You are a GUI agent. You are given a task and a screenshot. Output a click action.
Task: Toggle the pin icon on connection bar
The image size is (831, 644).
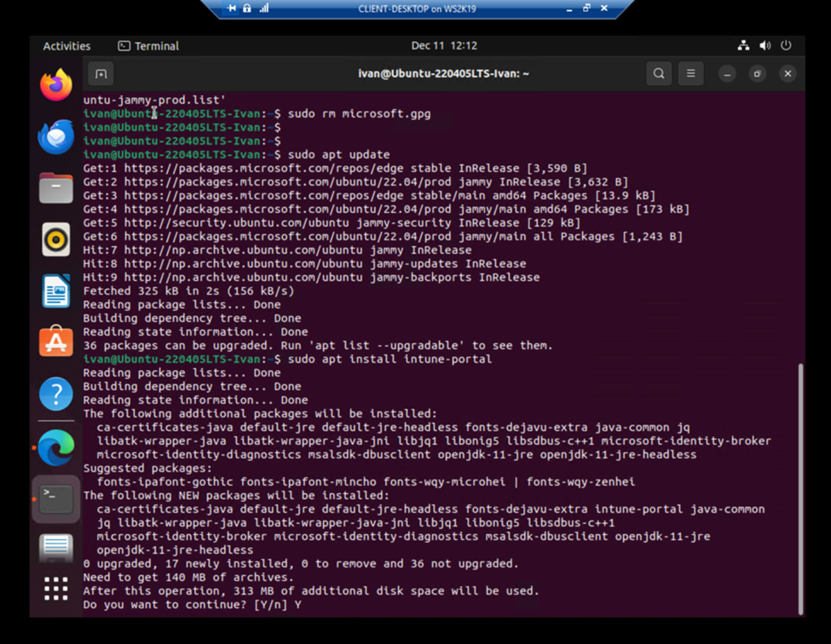tap(232, 9)
